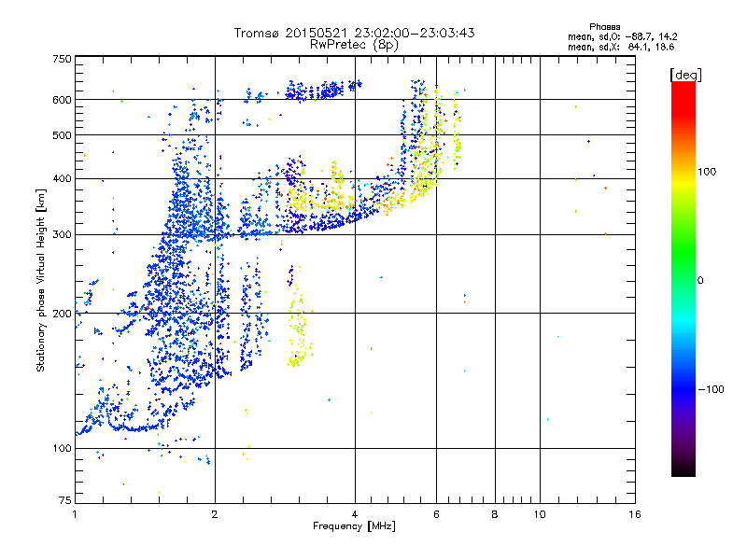
Task: Click the x-axis tick label '4'
Action: point(355,514)
